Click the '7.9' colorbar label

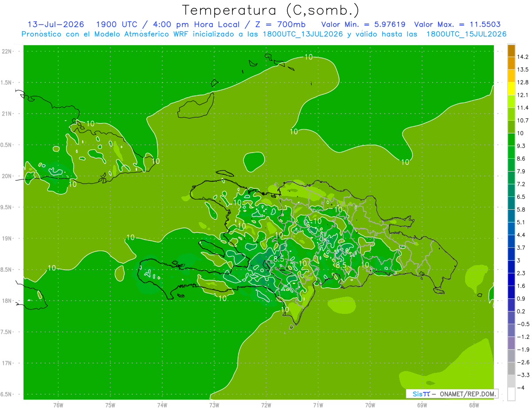click(521, 171)
